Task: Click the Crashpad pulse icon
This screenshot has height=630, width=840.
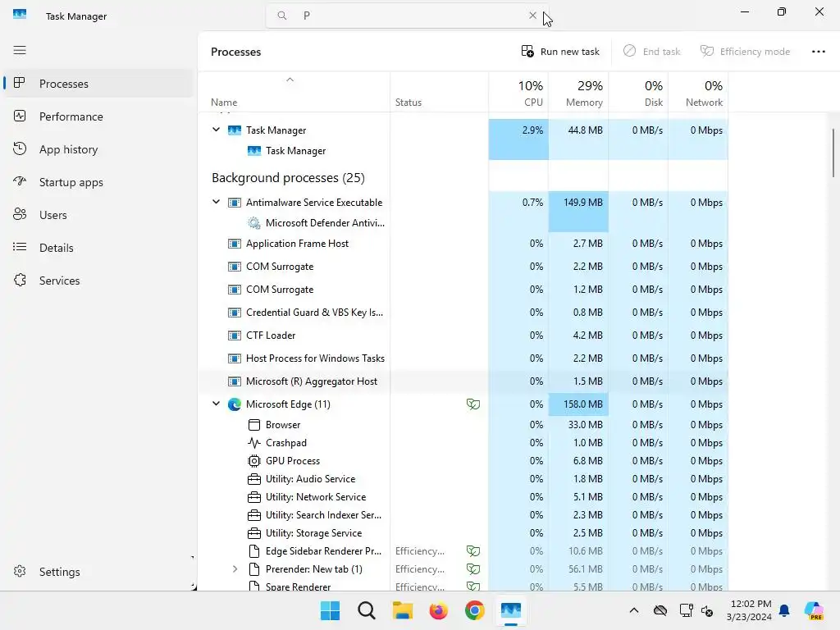Action: pyautogui.click(x=254, y=443)
